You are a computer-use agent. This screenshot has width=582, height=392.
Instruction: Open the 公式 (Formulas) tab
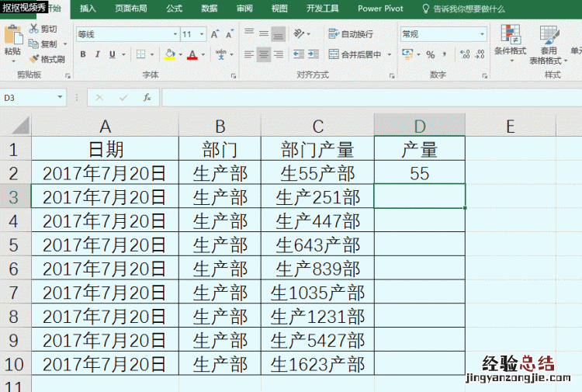tap(174, 9)
